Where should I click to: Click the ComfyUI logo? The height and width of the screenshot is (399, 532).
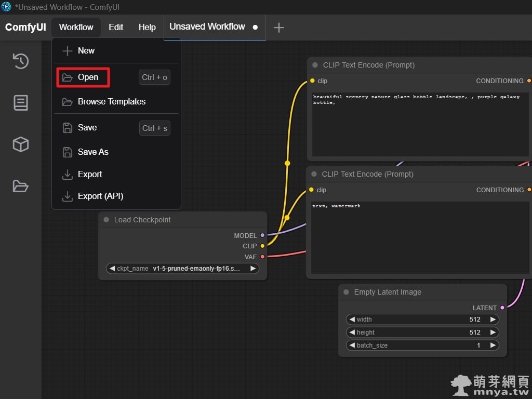[25, 28]
